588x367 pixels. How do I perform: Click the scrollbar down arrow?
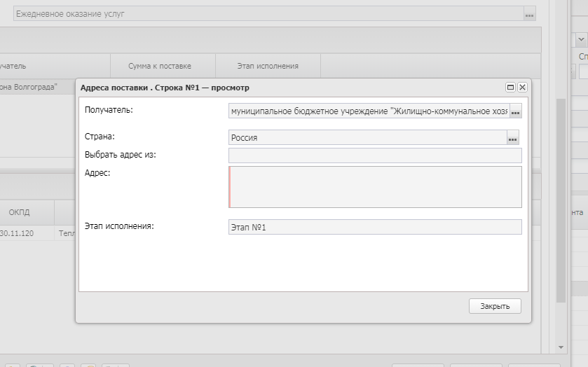561,347
